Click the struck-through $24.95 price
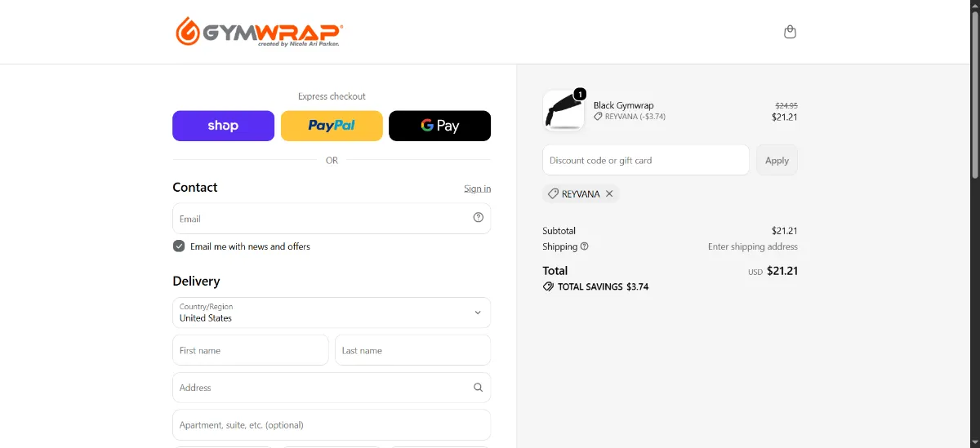This screenshot has width=980, height=448. [786, 105]
